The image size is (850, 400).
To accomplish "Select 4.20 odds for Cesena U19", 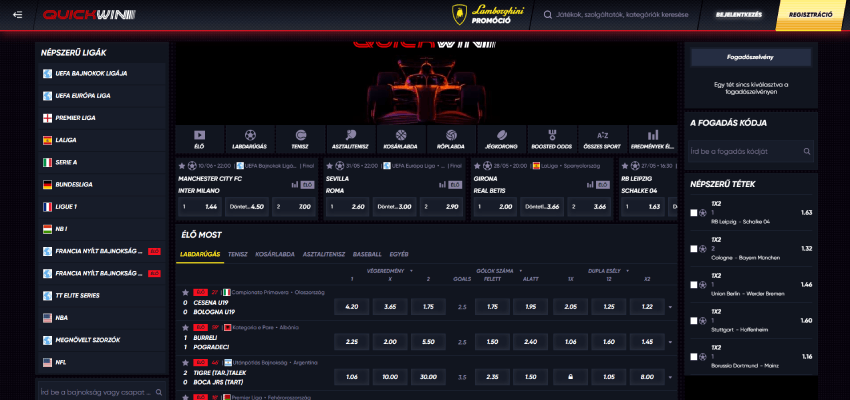I will [352, 307].
